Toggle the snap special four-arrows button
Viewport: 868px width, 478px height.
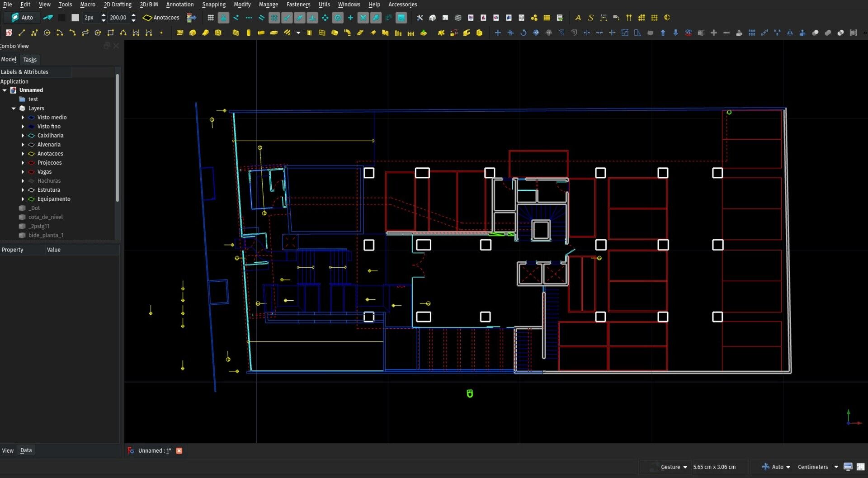325,18
